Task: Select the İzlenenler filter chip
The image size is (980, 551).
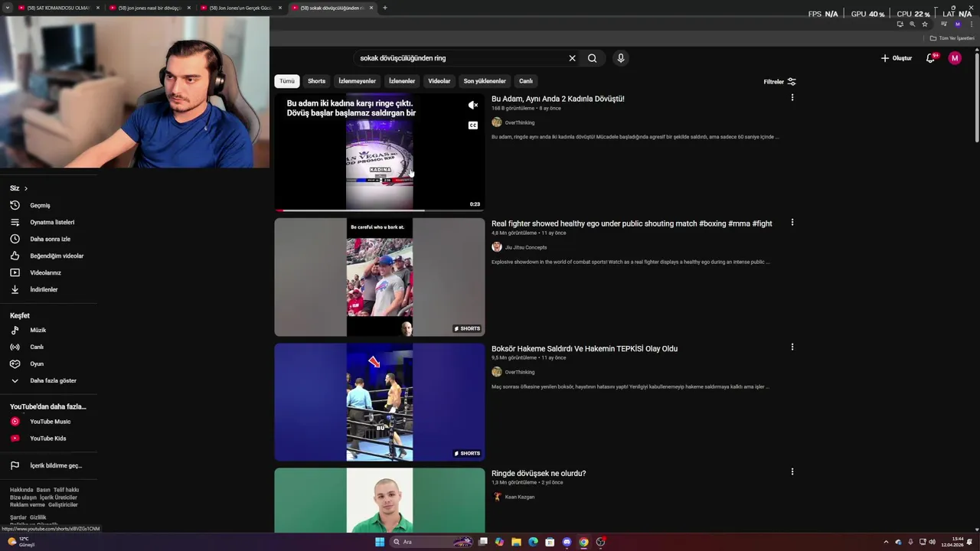Action: [402, 81]
